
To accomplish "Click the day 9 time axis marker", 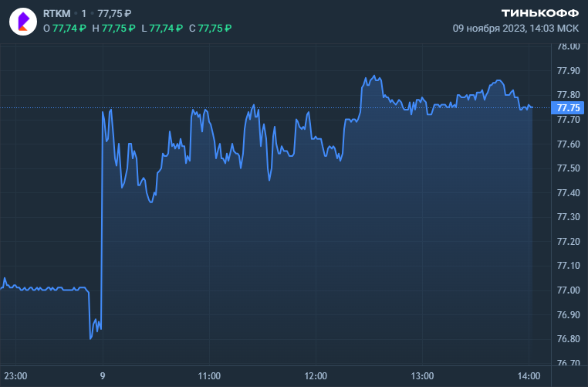I will [x=103, y=376].
